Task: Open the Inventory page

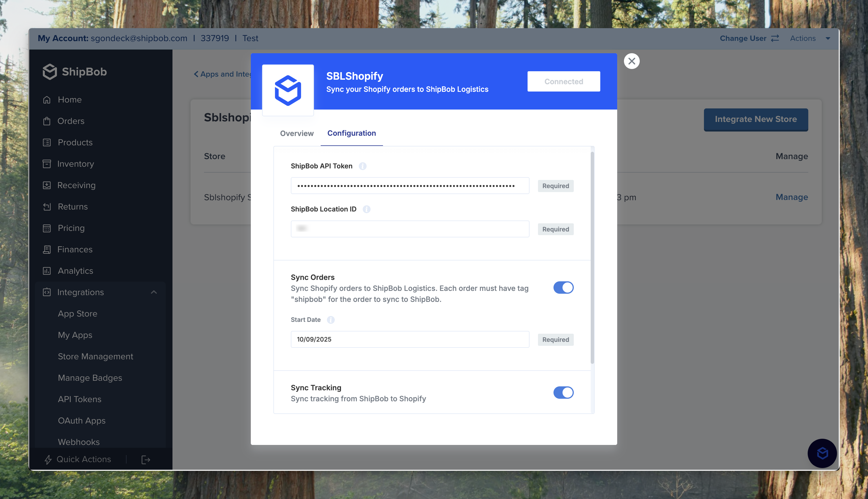Action: coord(75,164)
